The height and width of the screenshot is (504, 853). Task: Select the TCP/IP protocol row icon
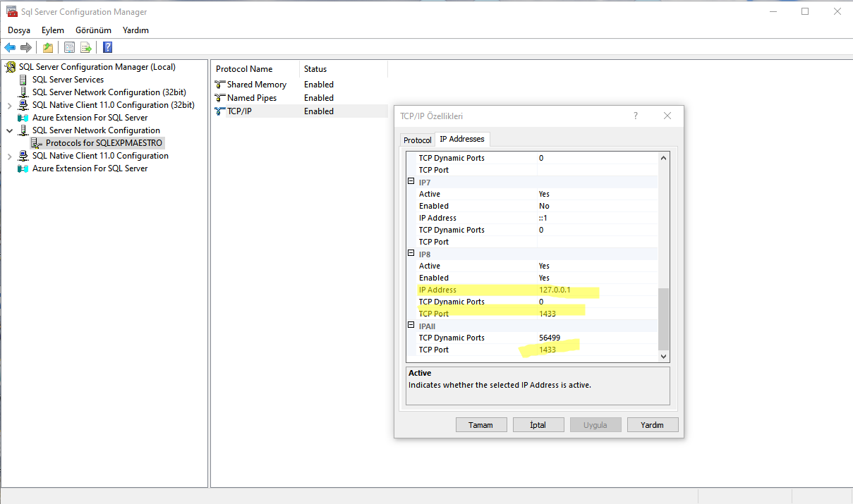coord(220,111)
